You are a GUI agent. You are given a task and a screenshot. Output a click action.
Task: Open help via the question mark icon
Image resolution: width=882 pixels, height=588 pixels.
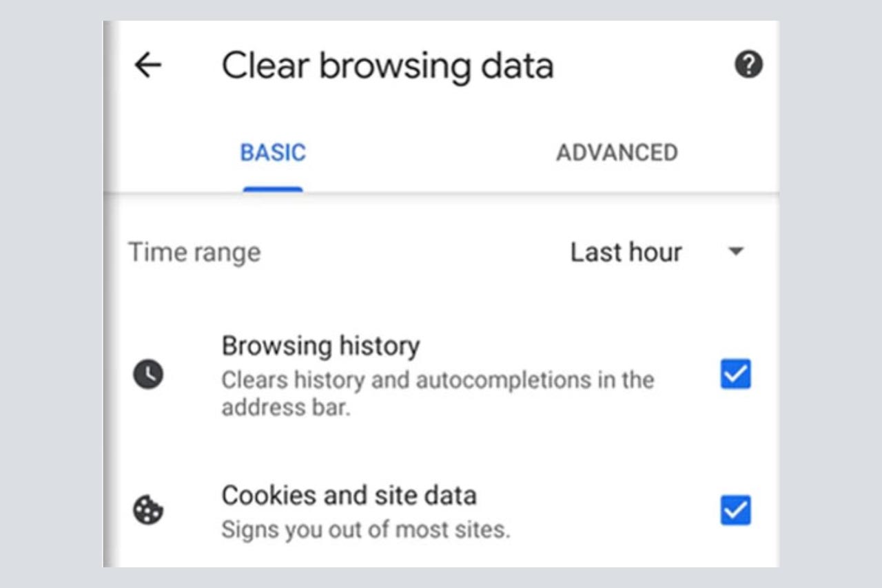point(748,65)
